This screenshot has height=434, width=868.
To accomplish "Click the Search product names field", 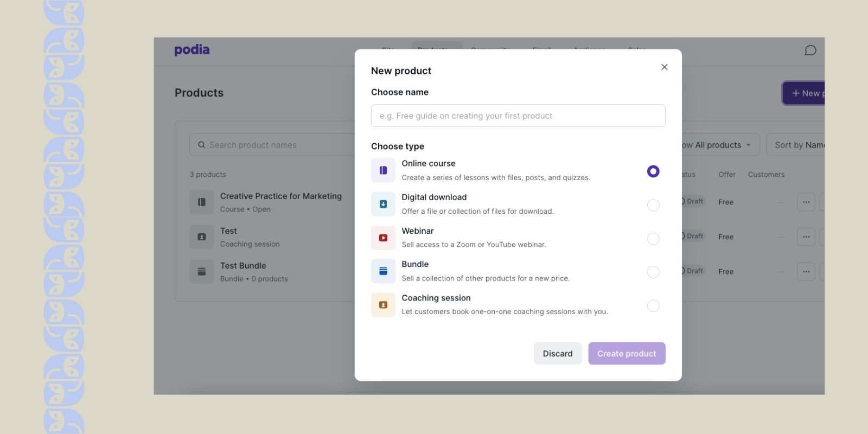I will (272, 145).
